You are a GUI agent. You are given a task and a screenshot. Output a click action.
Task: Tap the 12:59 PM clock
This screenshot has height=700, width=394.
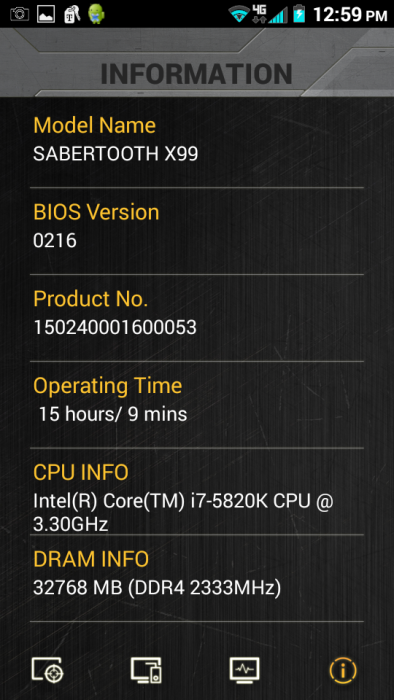[350, 15]
